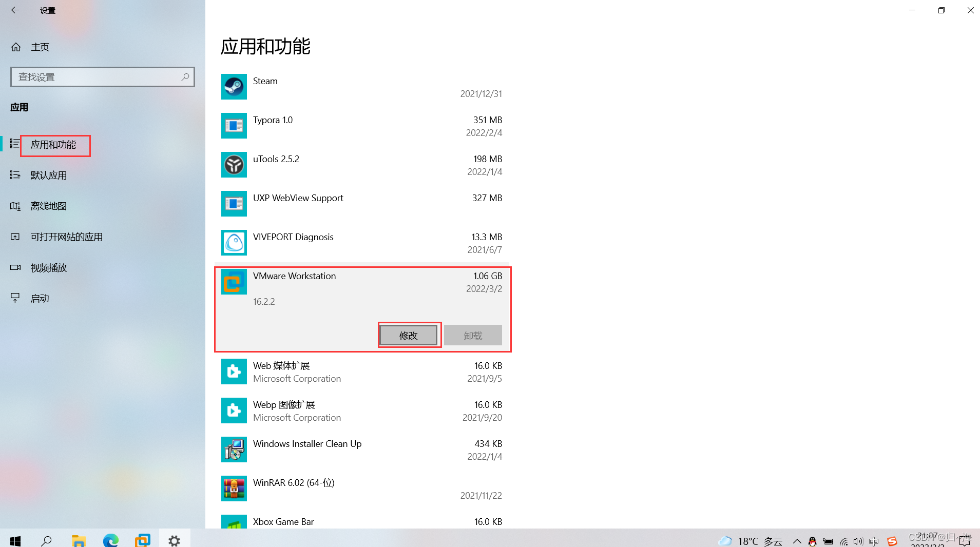The width and height of the screenshot is (980, 547).
Task: Click the 离线地图 map icon
Action: pyautogui.click(x=15, y=206)
